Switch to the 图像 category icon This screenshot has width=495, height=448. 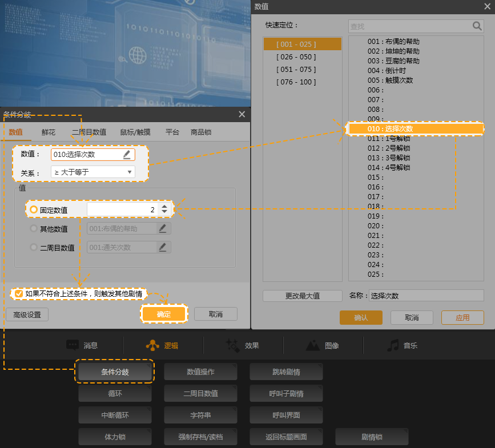[313, 345]
